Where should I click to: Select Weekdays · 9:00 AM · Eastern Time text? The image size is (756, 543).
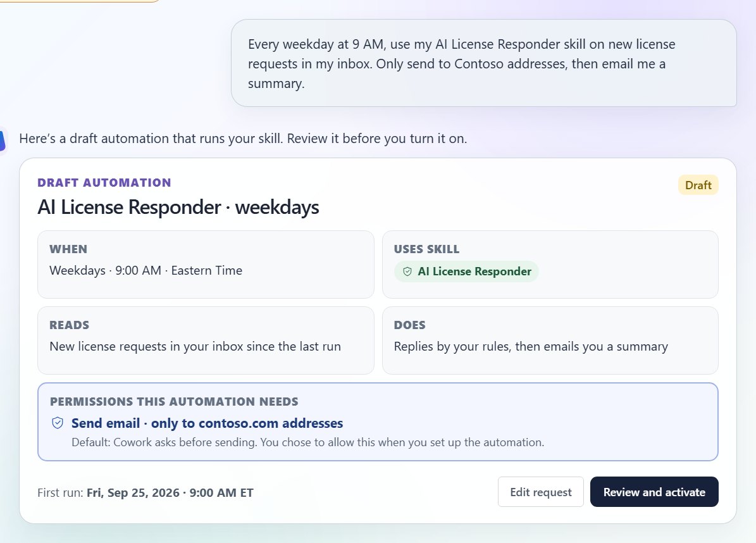[146, 270]
